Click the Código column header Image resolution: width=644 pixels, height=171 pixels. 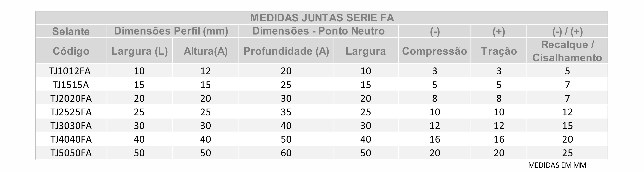click(x=71, y=51)
